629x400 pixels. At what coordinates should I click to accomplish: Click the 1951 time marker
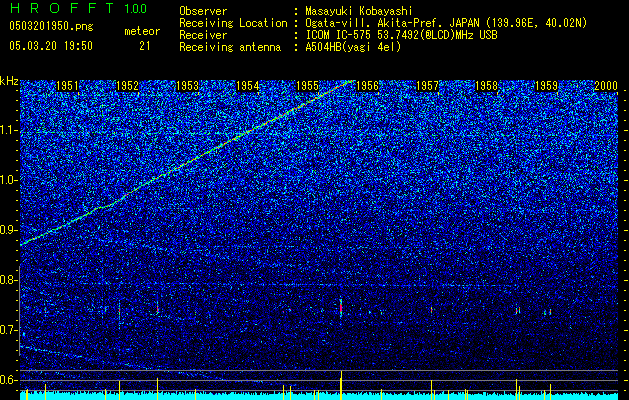coord(67,86)
